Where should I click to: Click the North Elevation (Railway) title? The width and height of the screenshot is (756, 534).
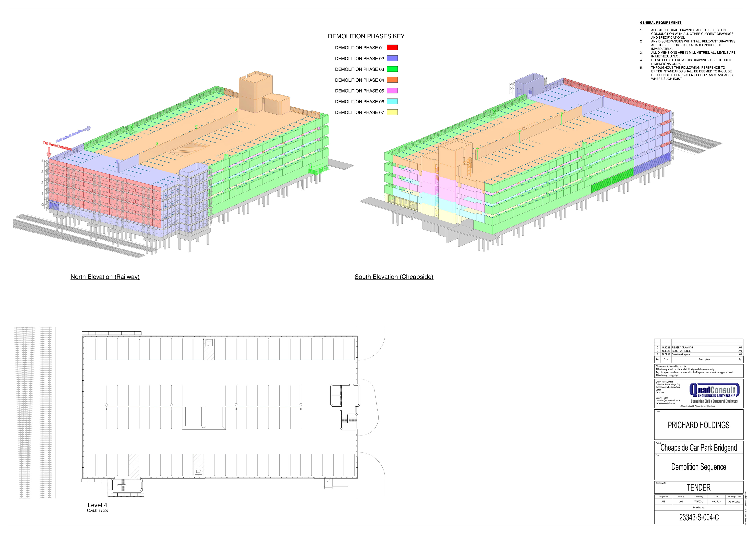pos(105,277)
